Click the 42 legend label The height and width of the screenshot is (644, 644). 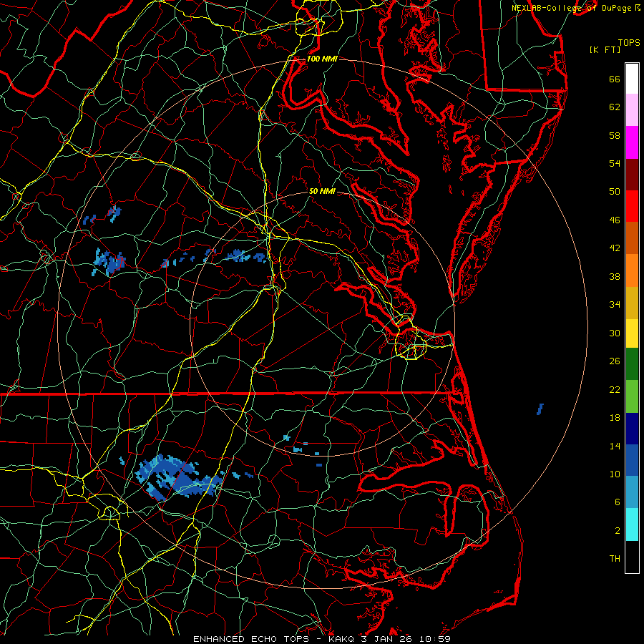pyautogui.click(x=615, y=248)
